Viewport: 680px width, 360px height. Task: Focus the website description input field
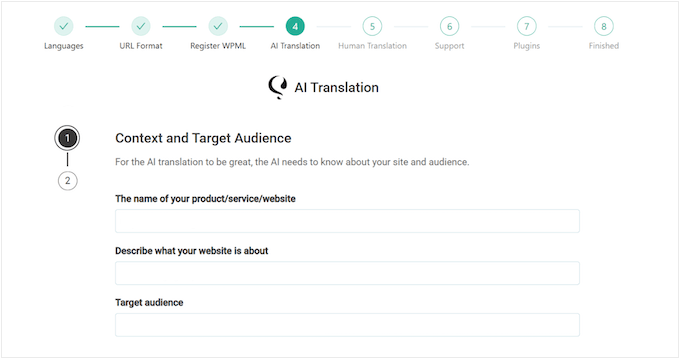coord(347,273)
